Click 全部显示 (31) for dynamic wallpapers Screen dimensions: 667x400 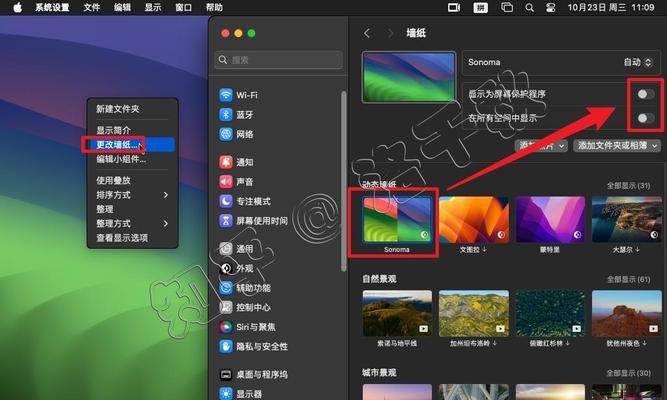[x=628, y=186]
